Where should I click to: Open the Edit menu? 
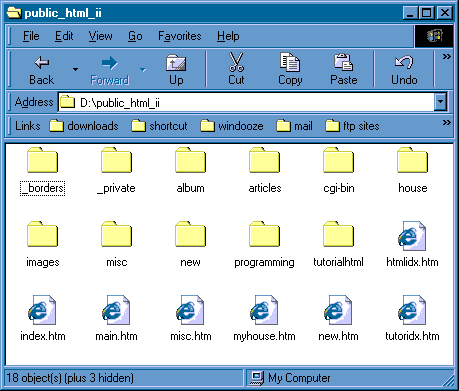64,36
